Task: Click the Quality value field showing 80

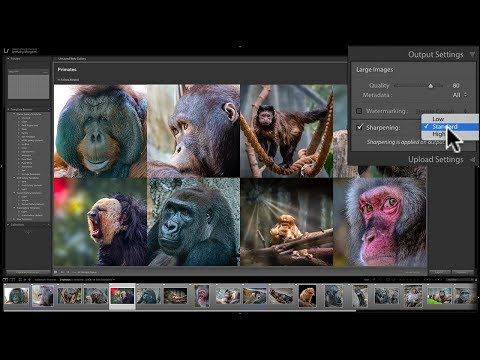Action: (456, 86)
